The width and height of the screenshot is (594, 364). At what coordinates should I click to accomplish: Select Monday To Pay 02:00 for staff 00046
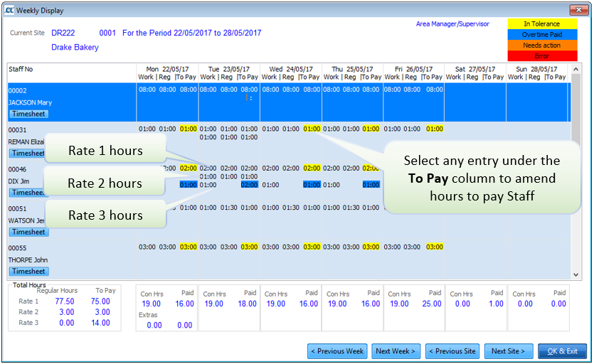pyautogui.click(x=189, y=168)
